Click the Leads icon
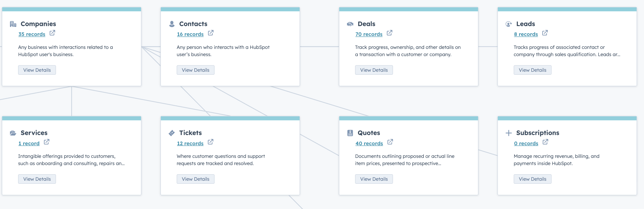 (x=508, y=24)
